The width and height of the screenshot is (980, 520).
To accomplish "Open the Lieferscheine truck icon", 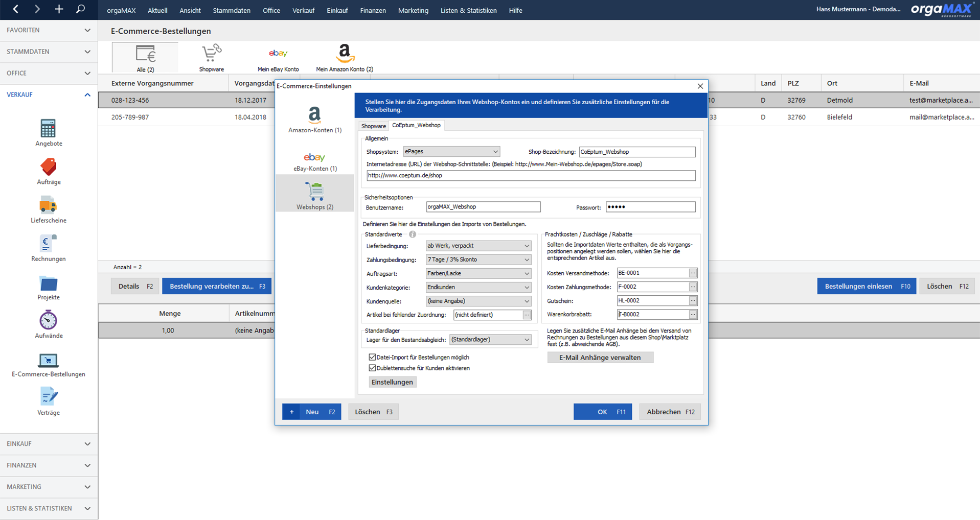I will tap(48, 205).
